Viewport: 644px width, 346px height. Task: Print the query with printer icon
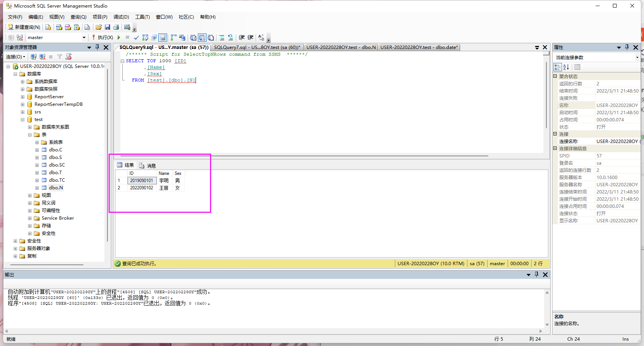click(x=116, y=27)
